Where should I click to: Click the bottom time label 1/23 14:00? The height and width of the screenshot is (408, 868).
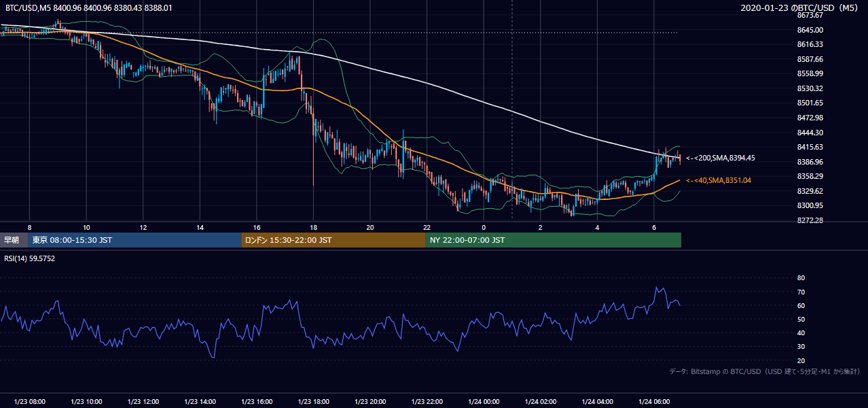pyautogui.click(x=200, y=402)
